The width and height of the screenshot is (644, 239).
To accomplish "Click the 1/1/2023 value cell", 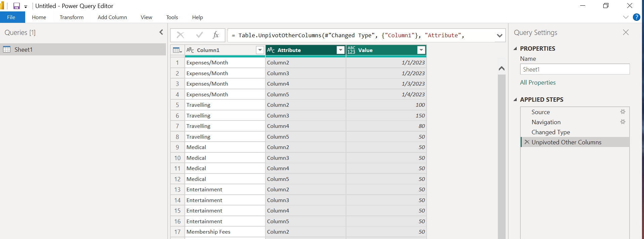I will [386, 62].
